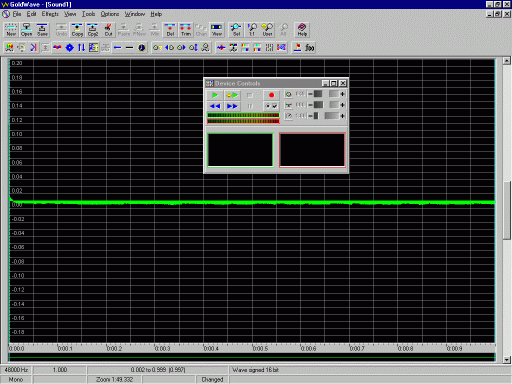Screen dimensions: 512x384
Task: Open the Effects menu
Action: point(50,14)
